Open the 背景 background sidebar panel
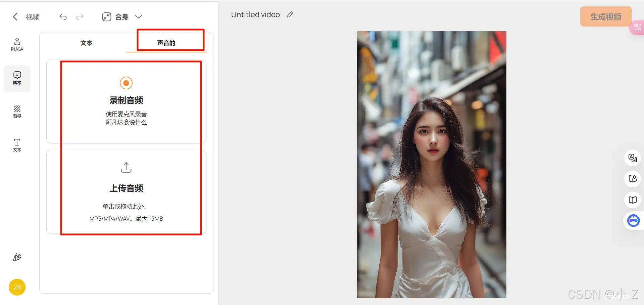Screen dimensions: 644x305 coord(17,112)
